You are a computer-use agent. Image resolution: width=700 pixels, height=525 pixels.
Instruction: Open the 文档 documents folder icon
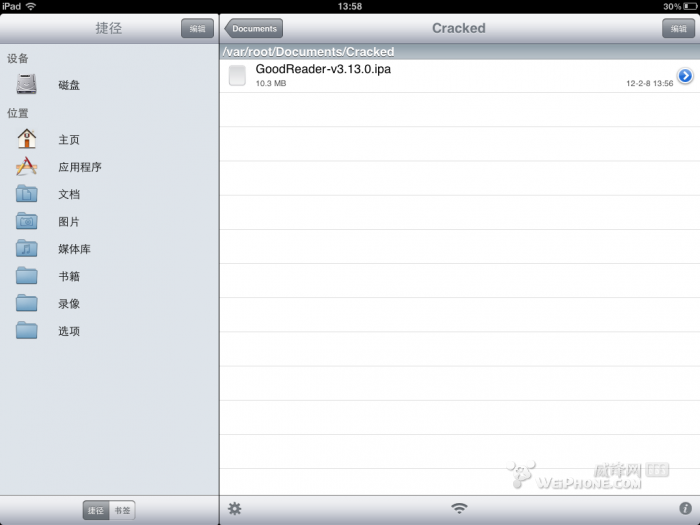point(26,194)
